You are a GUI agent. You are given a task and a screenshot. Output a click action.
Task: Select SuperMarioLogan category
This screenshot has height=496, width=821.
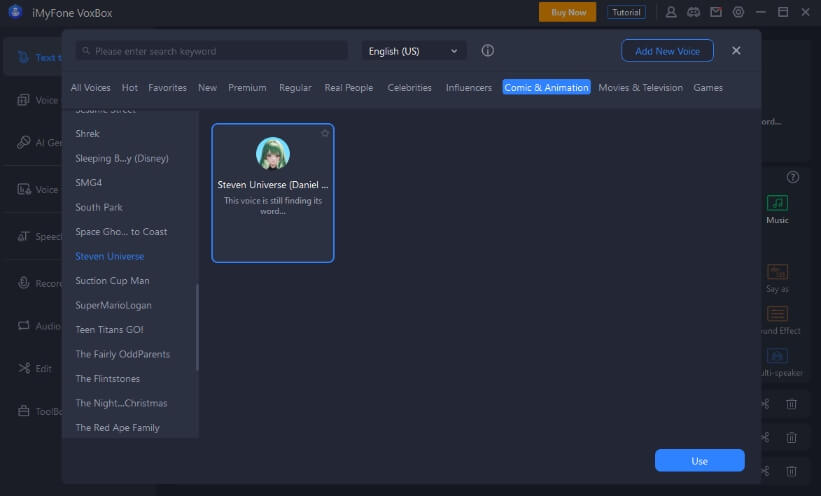113,305
